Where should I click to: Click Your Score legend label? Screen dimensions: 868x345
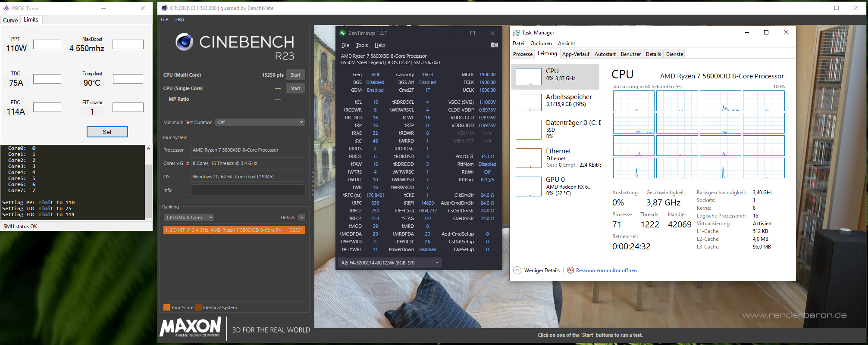(x=182, y=308)
